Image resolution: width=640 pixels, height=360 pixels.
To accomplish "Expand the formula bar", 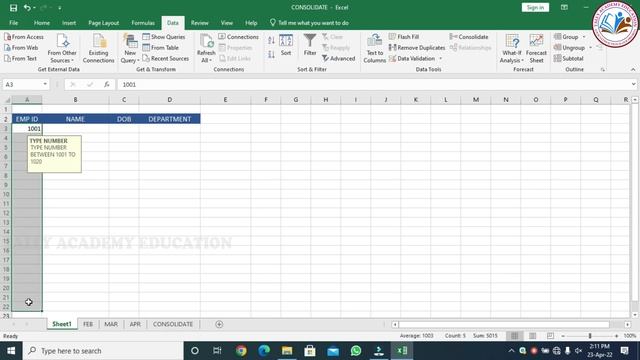I will coord(633,84).
